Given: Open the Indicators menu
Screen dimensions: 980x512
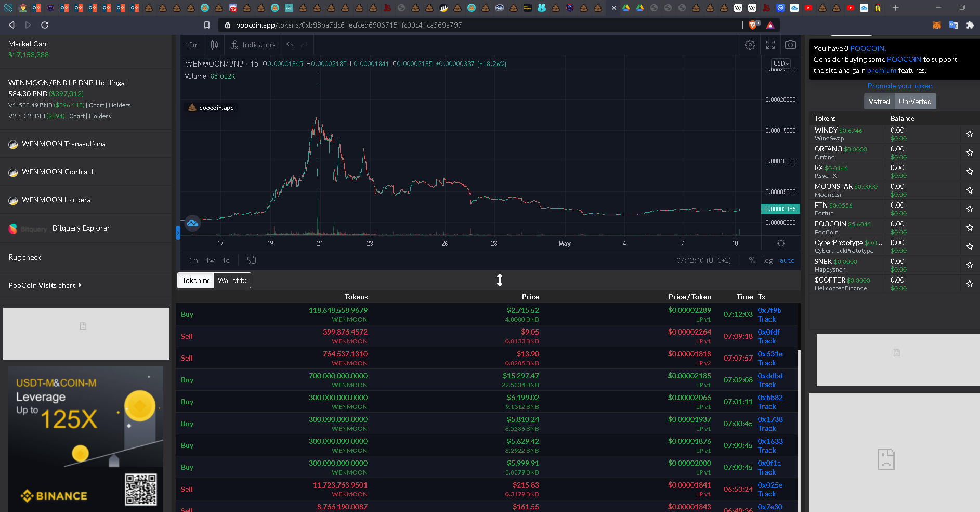Looking at the screenshot, I should click(x=253, y=45).
